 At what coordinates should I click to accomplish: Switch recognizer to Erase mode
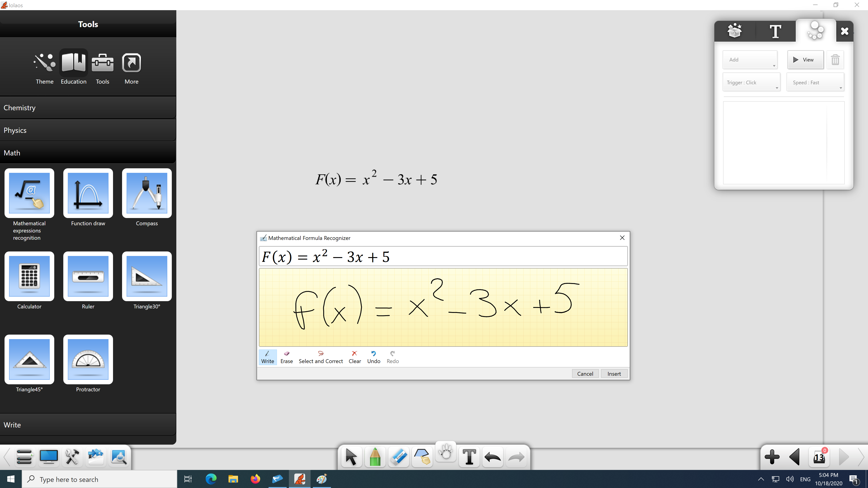point(286,357)
